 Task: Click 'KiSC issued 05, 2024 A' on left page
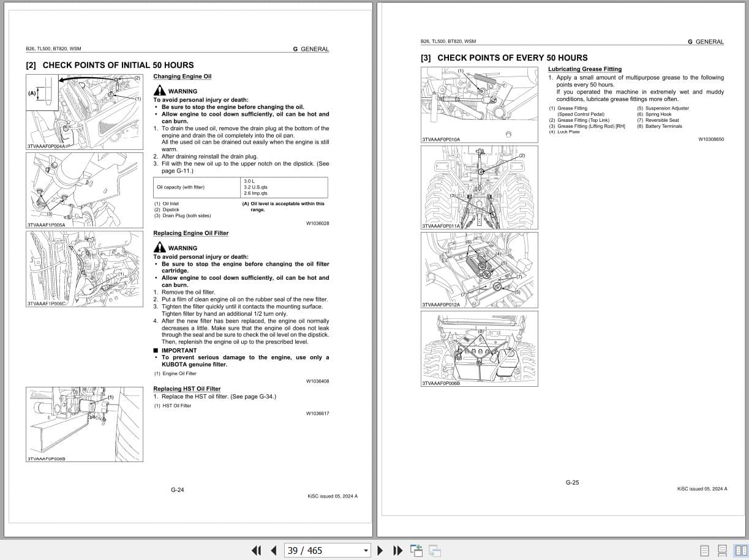pyautogui.click(x=333, y=496)
